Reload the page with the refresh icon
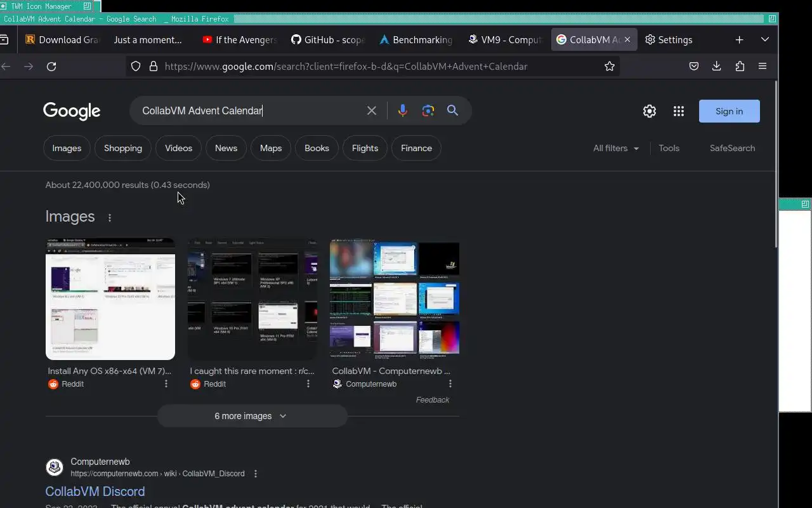 click(x=51, y=66)
